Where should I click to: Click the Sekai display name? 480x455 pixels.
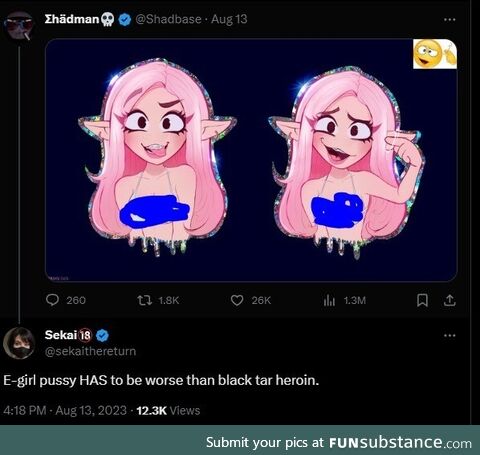point(61,335)
